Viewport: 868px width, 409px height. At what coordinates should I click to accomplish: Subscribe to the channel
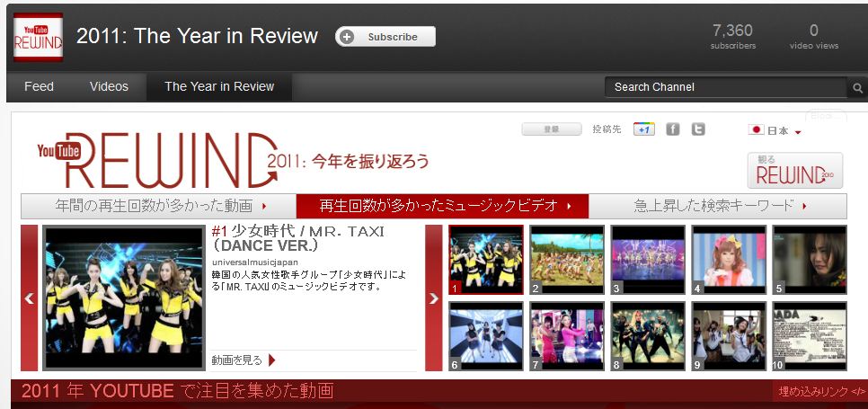pyautogui.click(x=385, y=37)
